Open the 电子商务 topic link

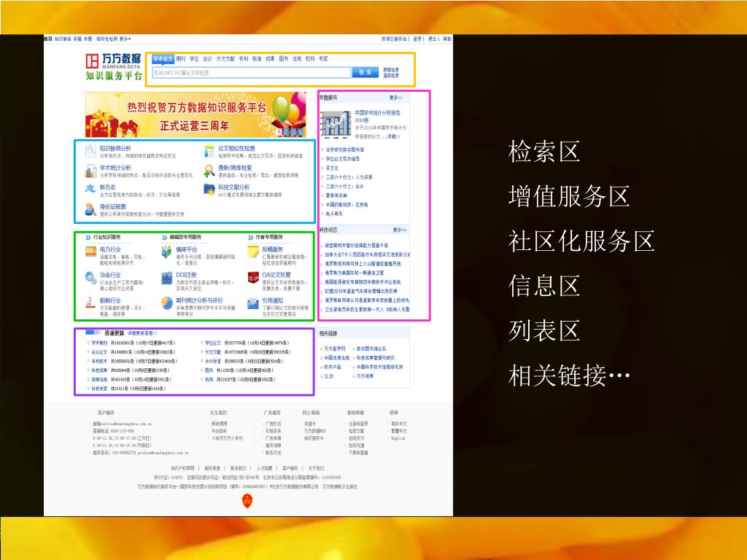[x=334, y=214]
